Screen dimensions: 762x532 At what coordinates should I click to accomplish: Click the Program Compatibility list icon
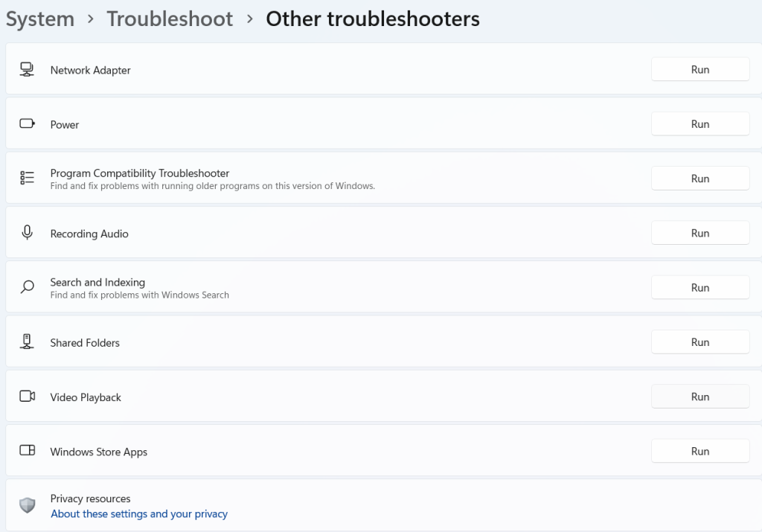click(28, 178)
